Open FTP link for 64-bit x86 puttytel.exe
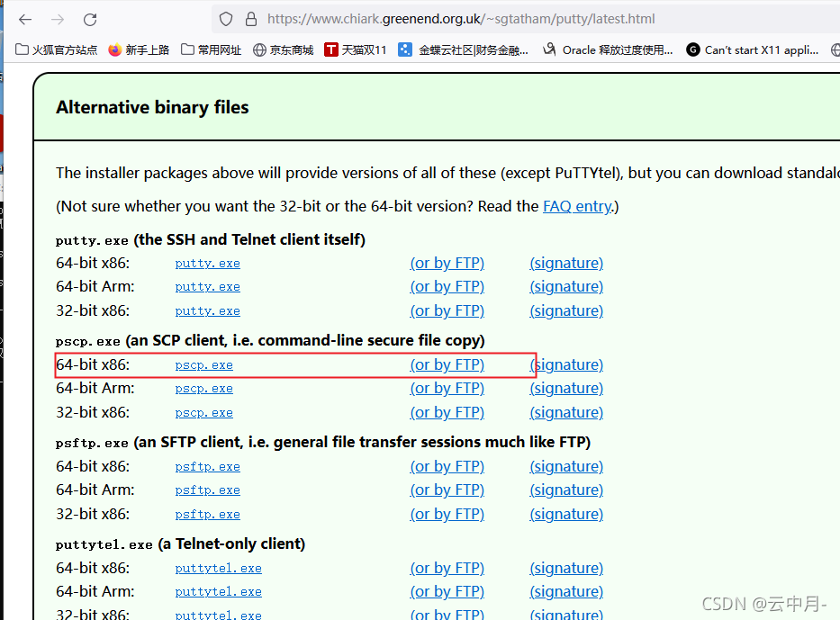 [x=447, y=568]
